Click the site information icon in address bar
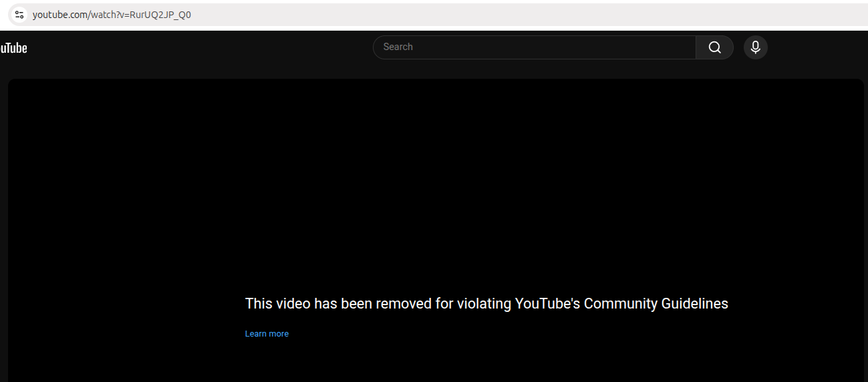This screenshot has height=382, width=868. 19,14
